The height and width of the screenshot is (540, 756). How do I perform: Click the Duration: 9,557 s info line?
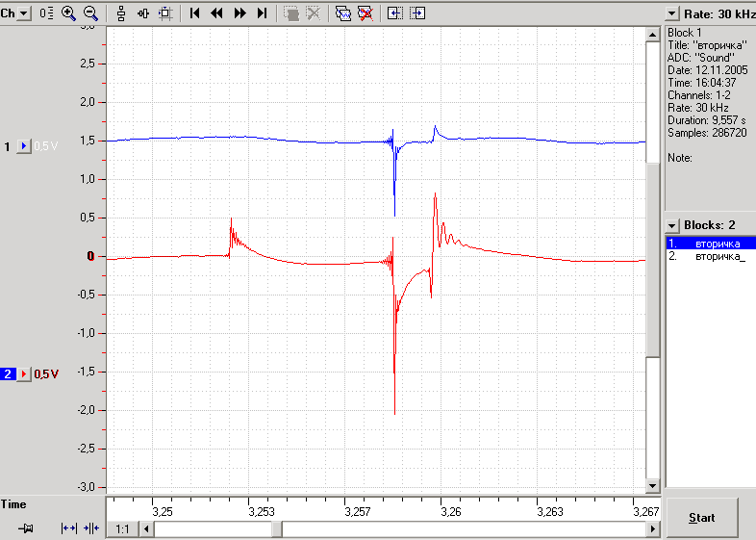pos(707,120)
